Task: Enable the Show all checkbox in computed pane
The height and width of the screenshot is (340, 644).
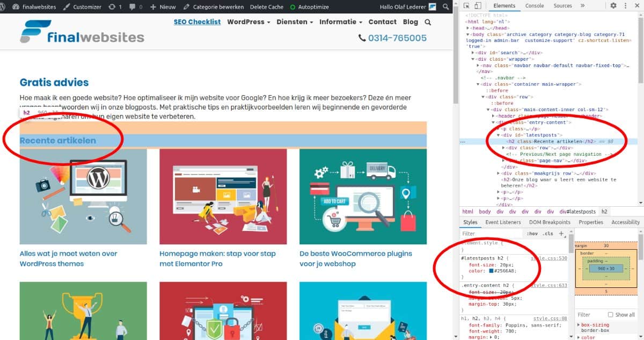Action: coord(610,315)
